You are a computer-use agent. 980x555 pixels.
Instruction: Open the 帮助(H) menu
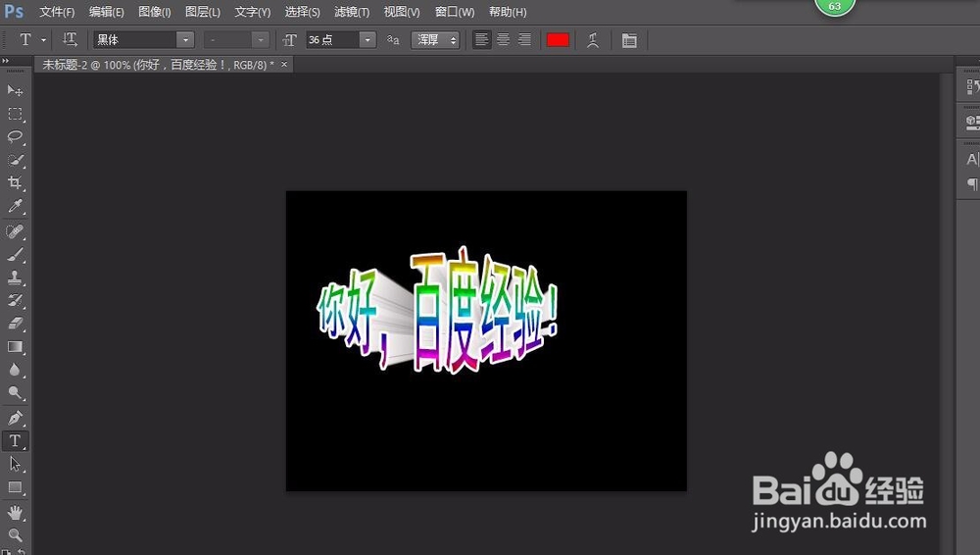(x=508, y=12)
